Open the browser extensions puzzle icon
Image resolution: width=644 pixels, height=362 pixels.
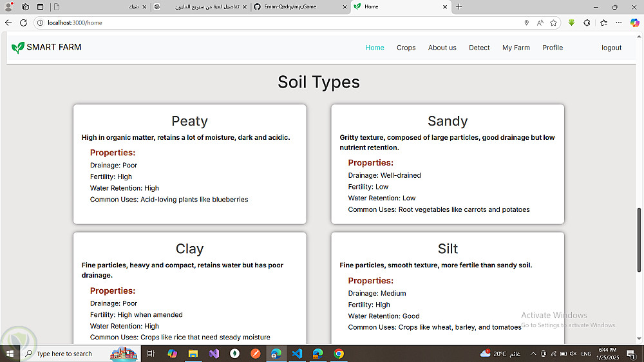coord(587,23)
